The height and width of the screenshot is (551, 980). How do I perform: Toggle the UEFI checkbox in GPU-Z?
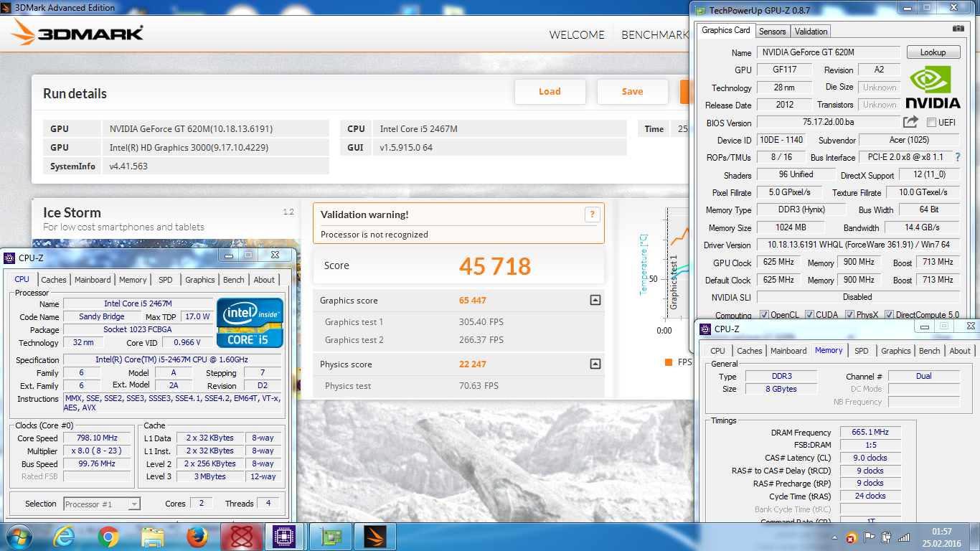tap(931, 123)
